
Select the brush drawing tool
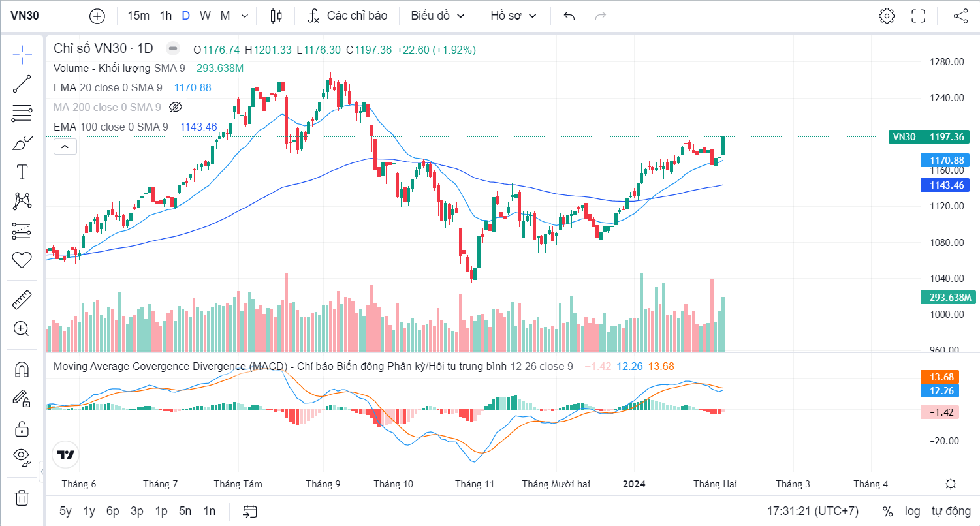click(x=22, y=143)
